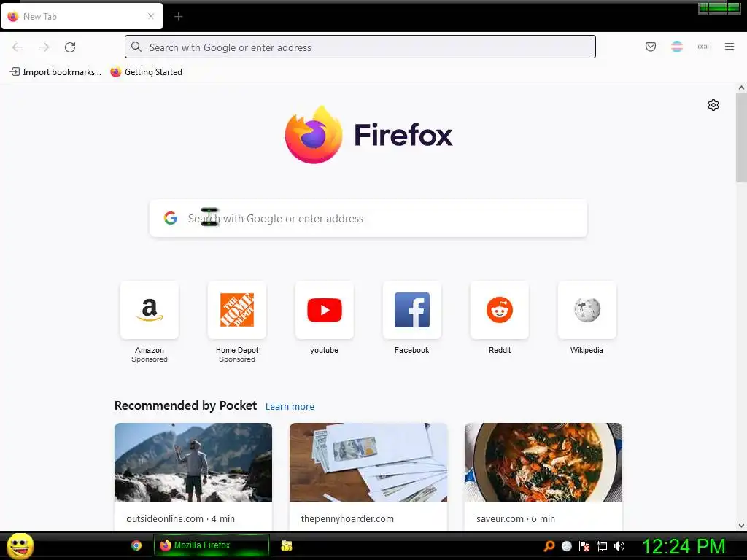The height and width of the screenshot is (560, 747).
Task: Close the New Tab tab
Action: [151, 16]
